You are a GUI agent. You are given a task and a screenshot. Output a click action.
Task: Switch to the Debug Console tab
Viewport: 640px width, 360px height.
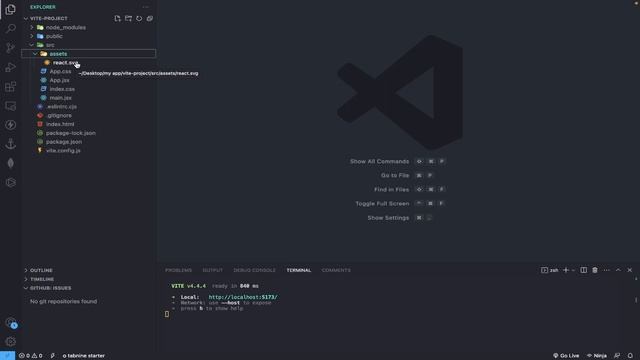click(x=254, y=270)
